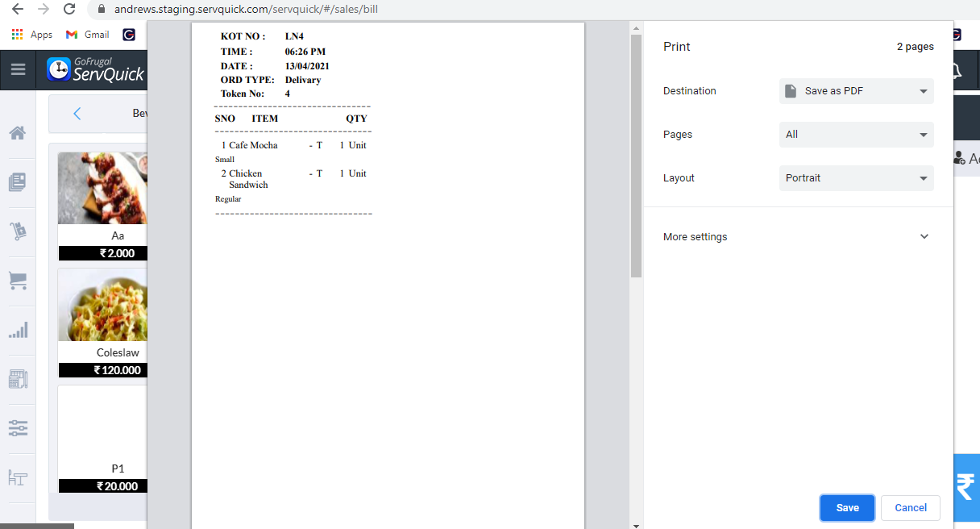Screen dimensions: 980x529
Task: Open the Home icon in sidebar
Action: pyautogui.click(x=18, y=133)
